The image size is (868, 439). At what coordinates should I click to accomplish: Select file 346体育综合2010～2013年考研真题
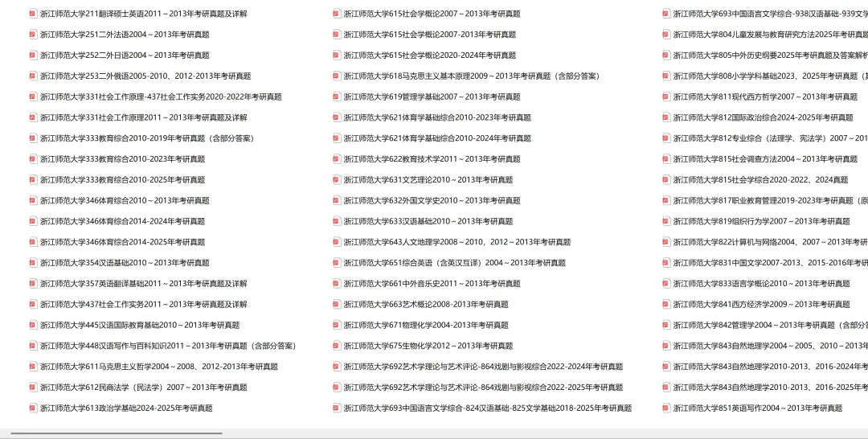coord(120,200)
